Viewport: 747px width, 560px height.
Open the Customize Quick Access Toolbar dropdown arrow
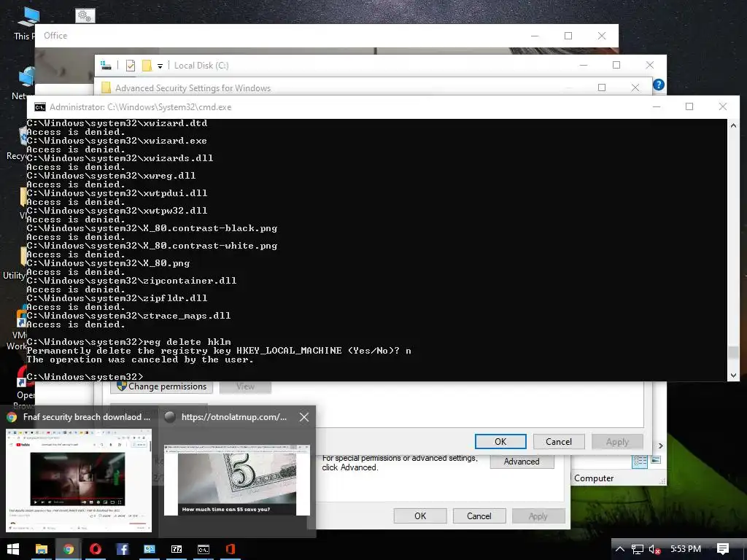click(160, 66)
